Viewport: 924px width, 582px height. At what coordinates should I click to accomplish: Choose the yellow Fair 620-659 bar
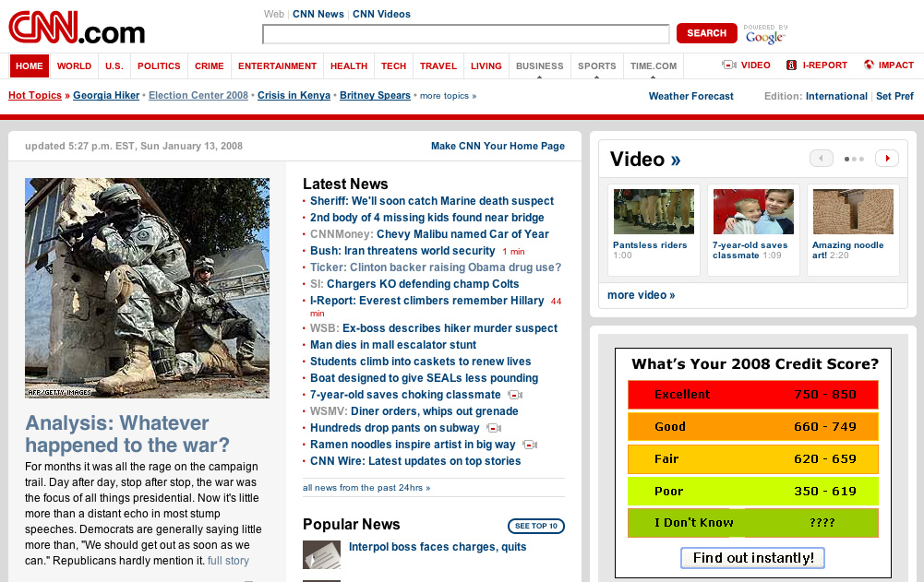coord(752,459)
